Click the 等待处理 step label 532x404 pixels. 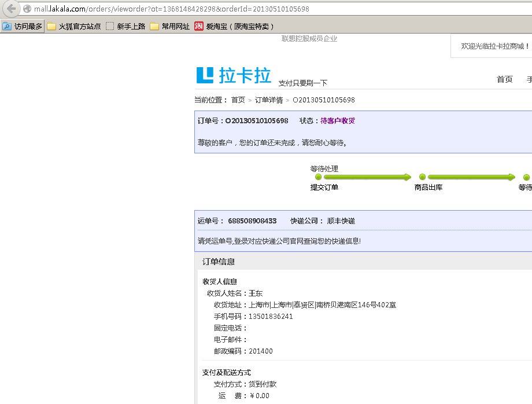pyautogui.click(x=324, y=169)
